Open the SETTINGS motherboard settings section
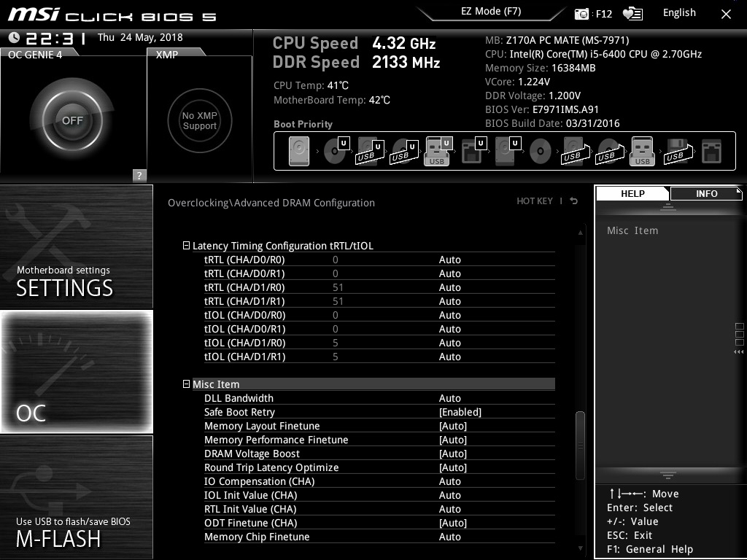 pyautogui.click(x=76, y=246)
